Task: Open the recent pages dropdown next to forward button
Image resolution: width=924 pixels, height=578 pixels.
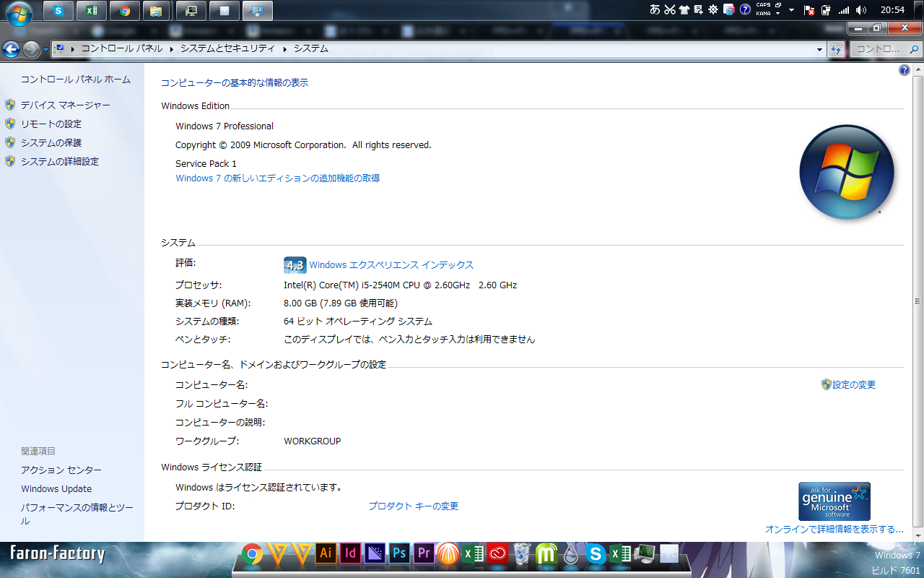Action: coord(45,49)
